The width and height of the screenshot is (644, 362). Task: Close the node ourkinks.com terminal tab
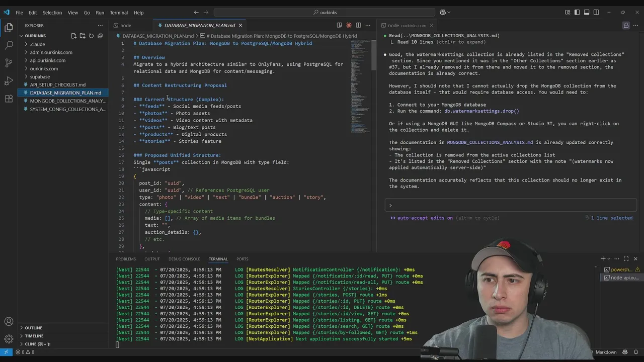tap(431, 25)
